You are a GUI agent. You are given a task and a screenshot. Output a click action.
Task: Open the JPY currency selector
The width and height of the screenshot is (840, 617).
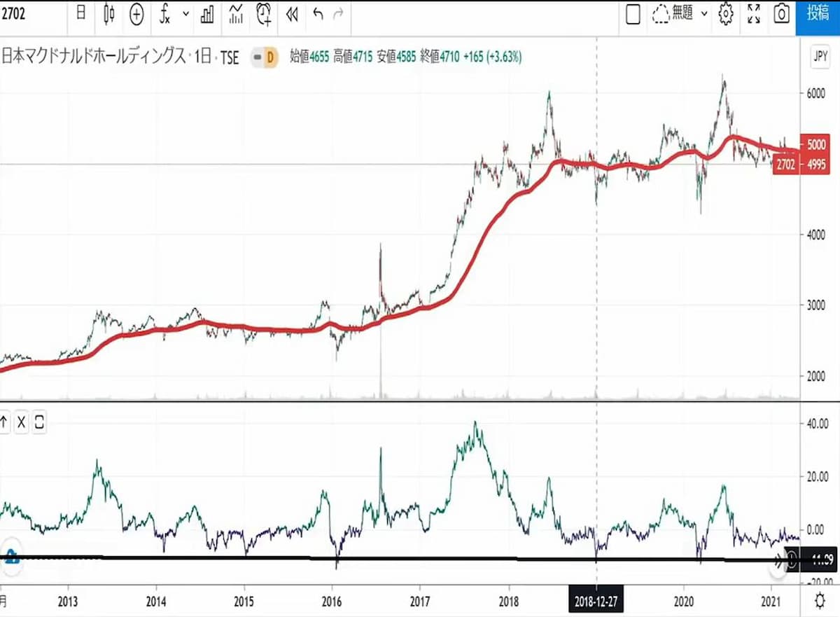(820, 57)
